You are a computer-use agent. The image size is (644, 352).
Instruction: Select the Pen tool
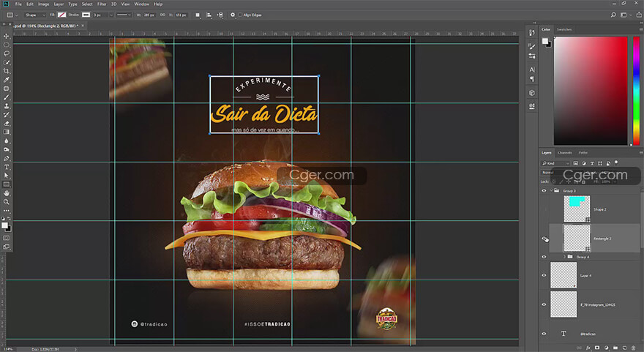(x=6, y=158)
